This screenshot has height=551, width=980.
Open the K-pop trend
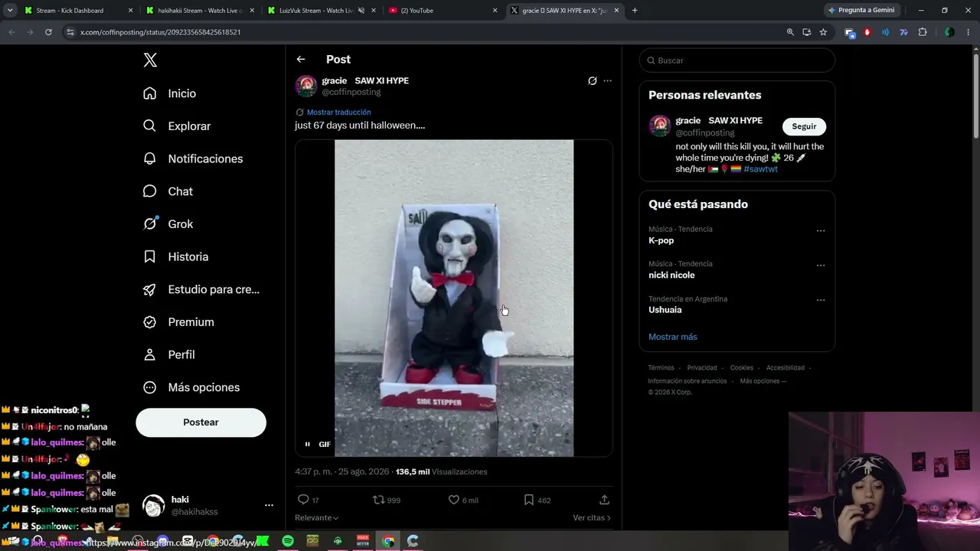pyautogui.click(x=661, y=240)
